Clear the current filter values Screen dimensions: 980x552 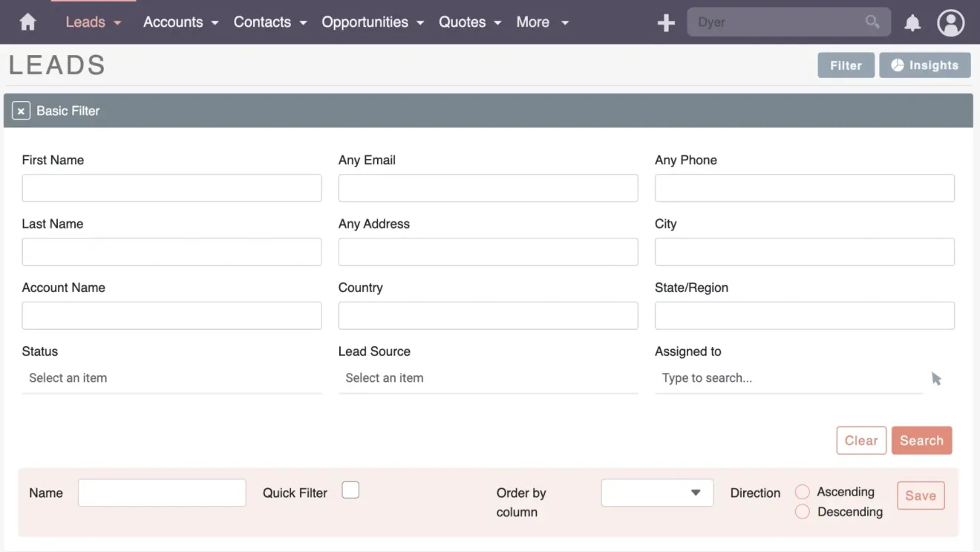point(861,440)
